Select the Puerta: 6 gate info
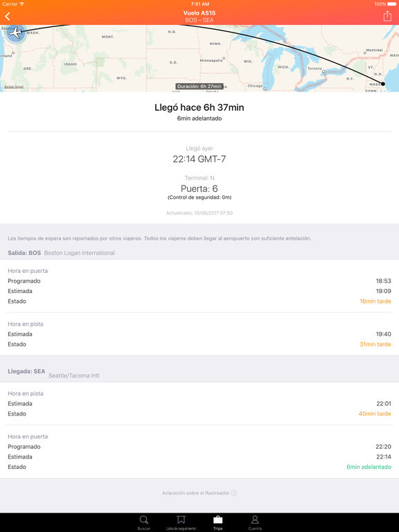Screen dimensions: 399x532 tap(199, 188)
